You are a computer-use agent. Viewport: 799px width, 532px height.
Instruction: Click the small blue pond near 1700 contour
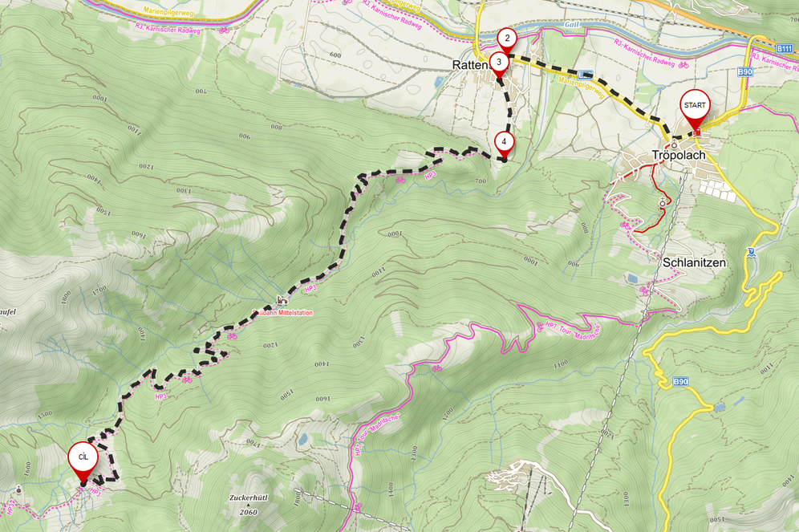[303, 439]
